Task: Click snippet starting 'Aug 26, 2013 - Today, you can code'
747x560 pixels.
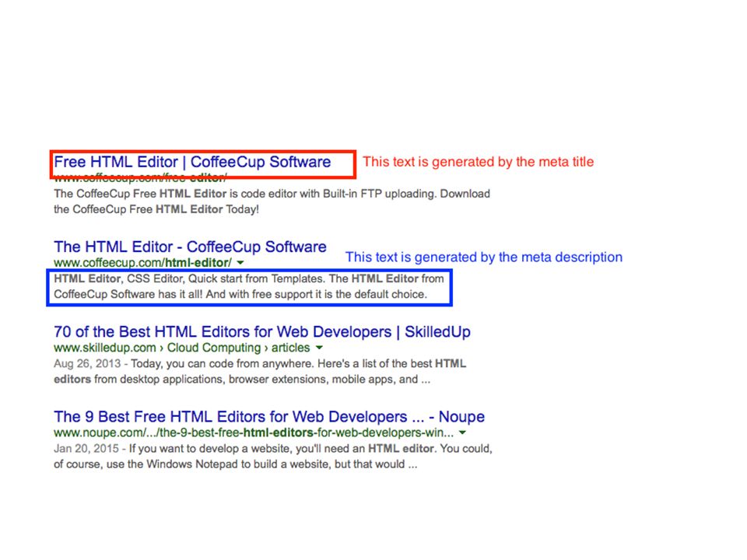Action: coord(260,372)
